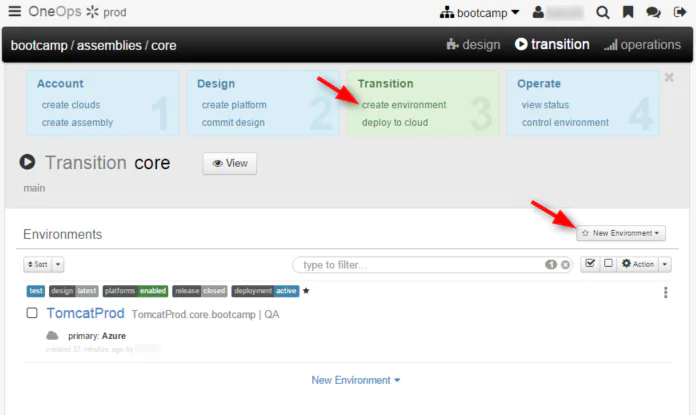696x415 pixels.
Task: Click the sign out icon
Action: point(680,12)
